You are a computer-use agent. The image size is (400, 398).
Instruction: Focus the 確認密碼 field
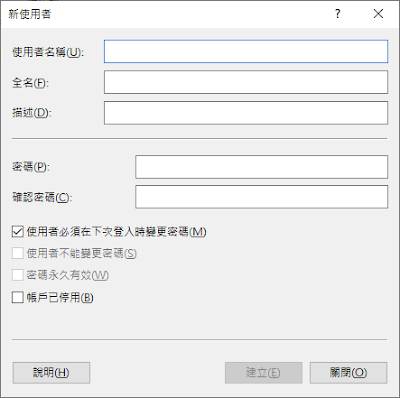point(262,197)
